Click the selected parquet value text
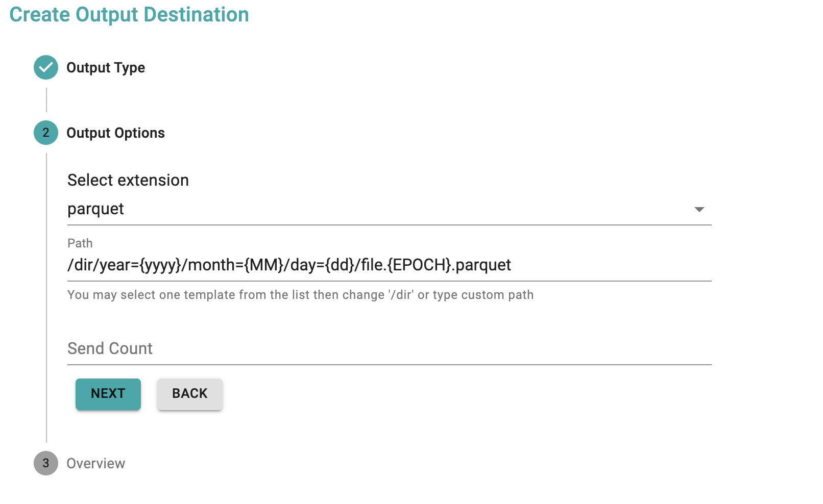 point(96,209)
